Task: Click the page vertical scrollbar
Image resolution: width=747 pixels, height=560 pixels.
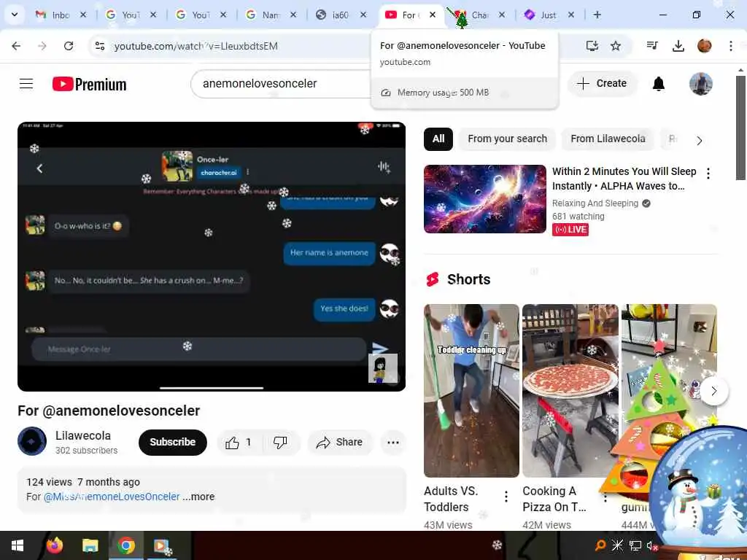Action: [741, 128]
